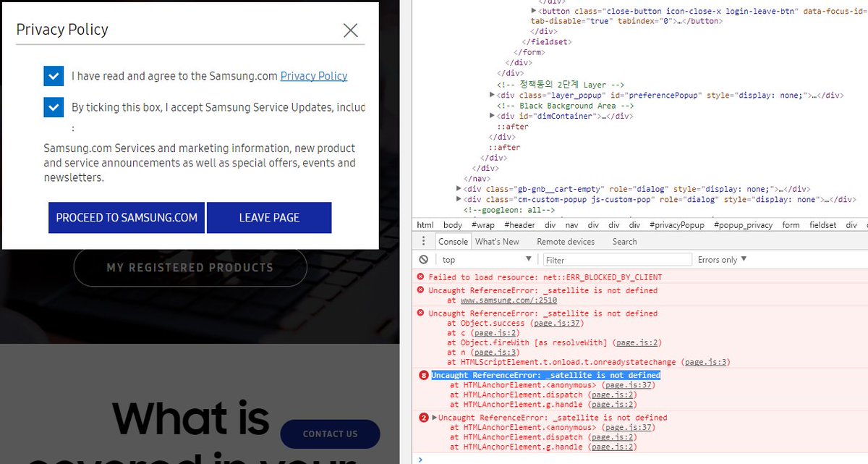Open the DevTools three-dot customize menu
This screenshot has width=868, height=464.
[424, 241]
